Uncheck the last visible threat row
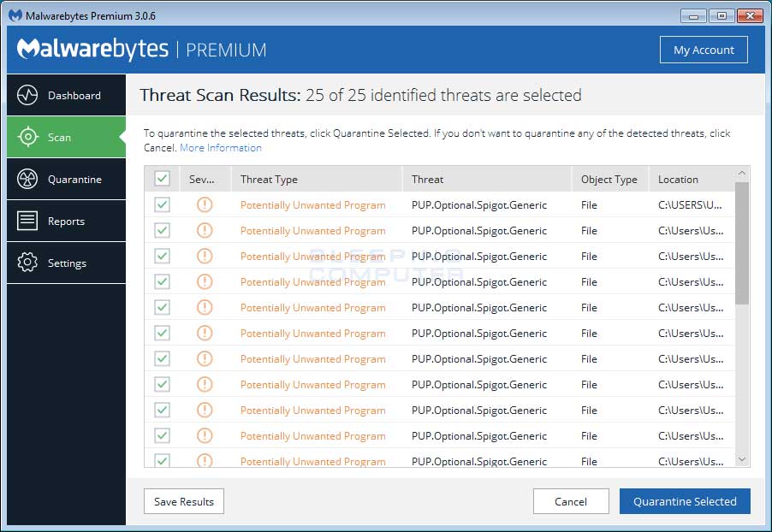The image size is (772, 532). (163, 461)
